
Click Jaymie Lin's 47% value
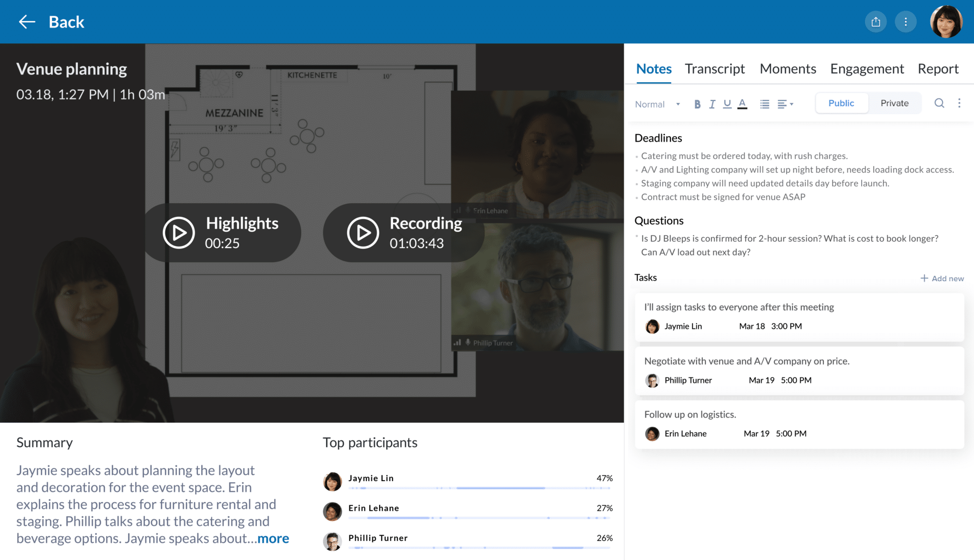pos(604,478)
